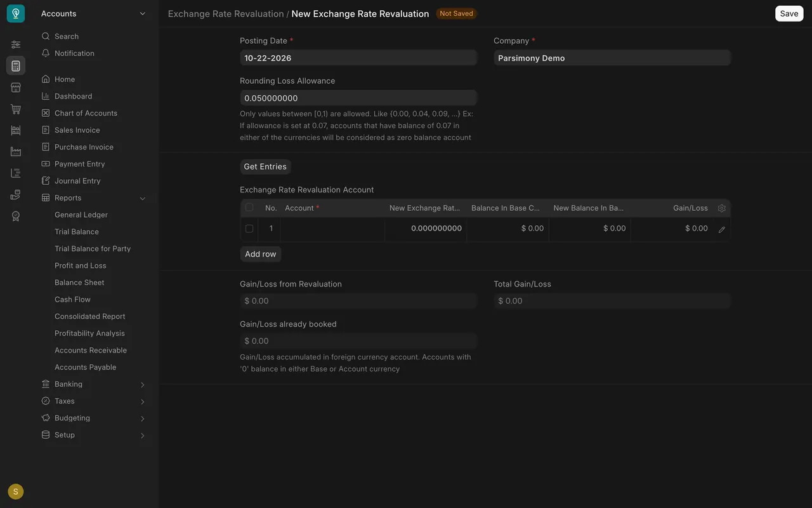This screenshot has height=508, width=812.
Task: Open the project chart module icon
Action: 16,173
